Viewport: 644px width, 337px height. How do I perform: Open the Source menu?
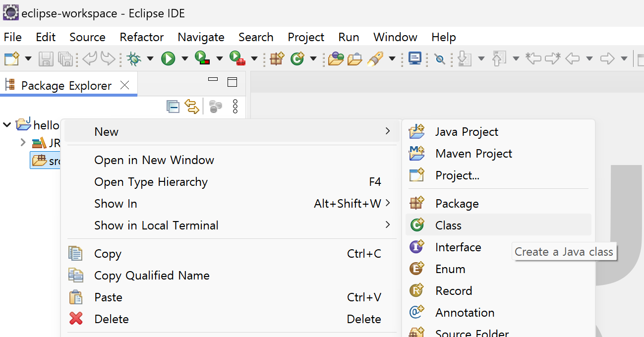[x=87, y=37]
